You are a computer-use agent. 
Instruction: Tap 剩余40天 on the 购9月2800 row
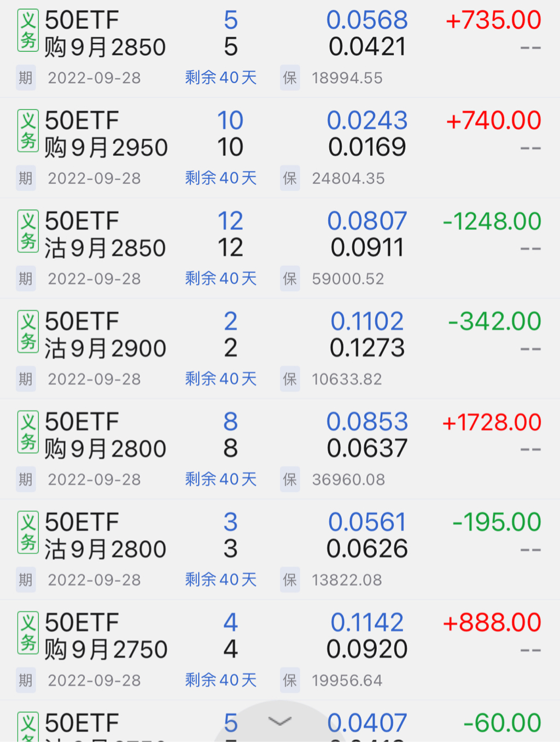tap(221, 480)
